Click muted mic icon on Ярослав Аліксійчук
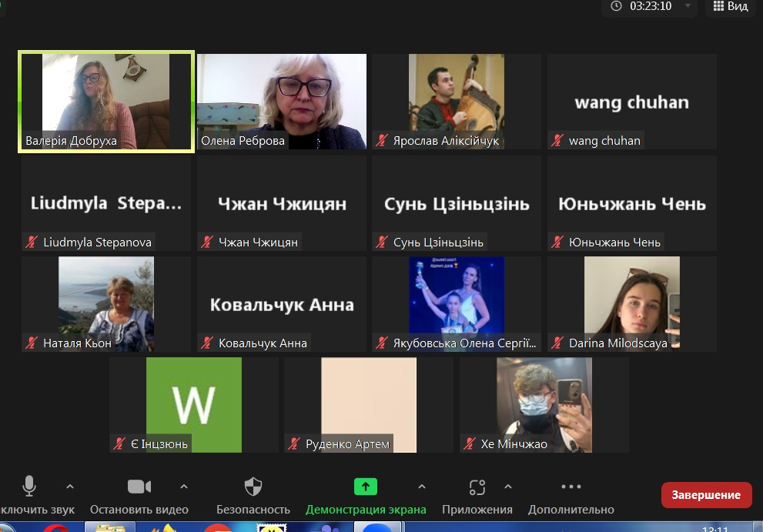Viewport: 763px width, 532px height. [382, 141]
